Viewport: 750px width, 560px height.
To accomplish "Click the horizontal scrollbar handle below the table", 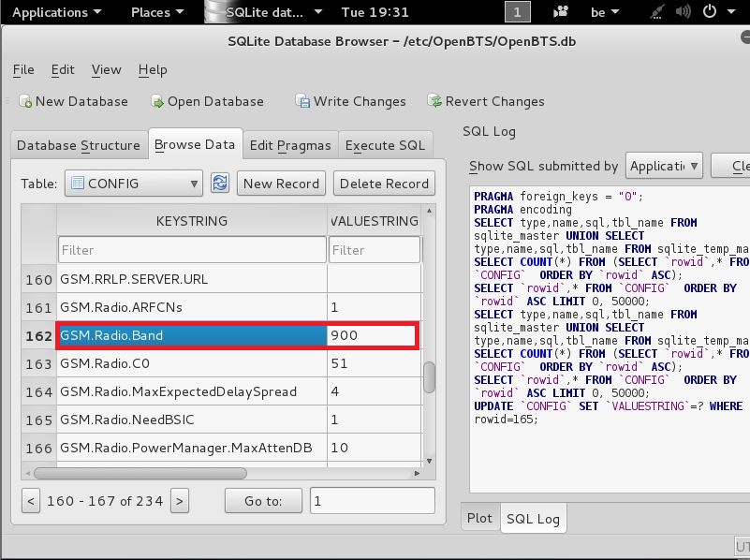I will [140, 473].
